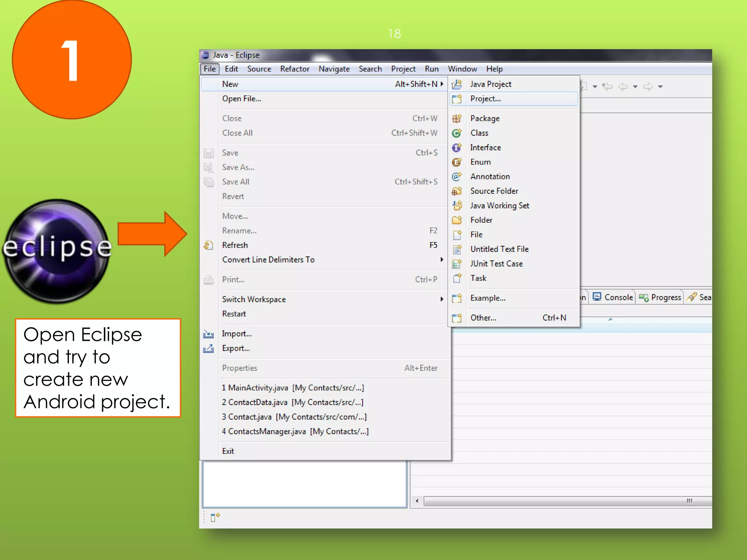Expand the Convert Line Delimiters To submenu

(x=442, y=260)
